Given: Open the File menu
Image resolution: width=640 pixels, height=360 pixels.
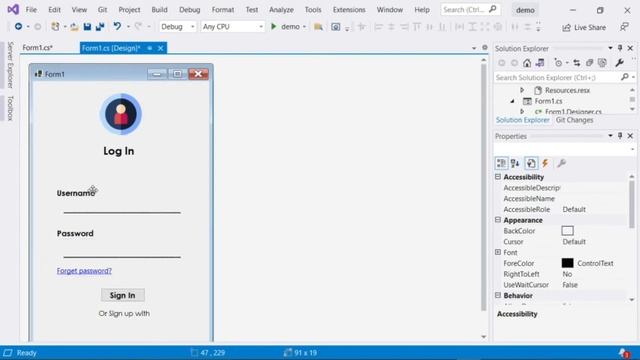Looking at the screenshot, I should click(x=31, y=9).
